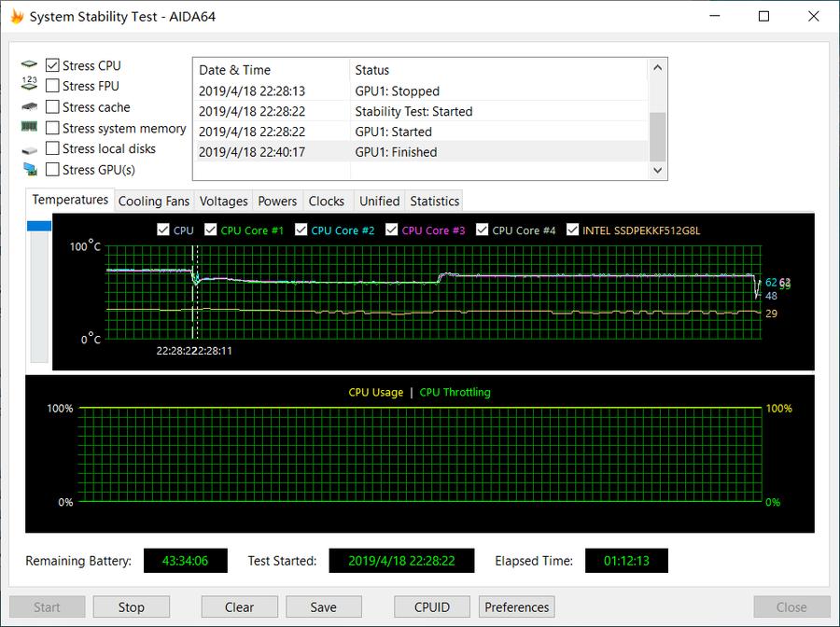Enable the Stress GPU(s) option

52,169
